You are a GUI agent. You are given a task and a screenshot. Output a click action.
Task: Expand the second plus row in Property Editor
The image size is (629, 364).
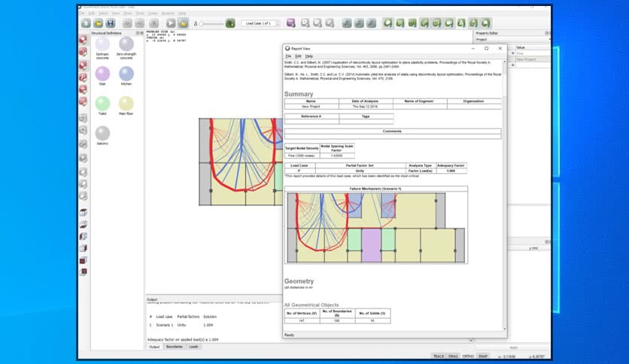point(512,65)
